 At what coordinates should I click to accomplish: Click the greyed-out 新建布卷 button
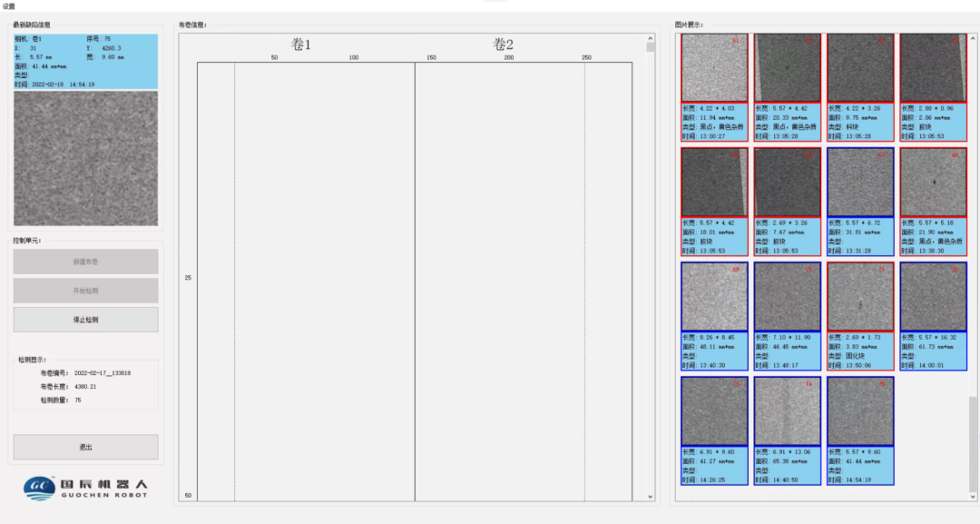coord(85,262)
